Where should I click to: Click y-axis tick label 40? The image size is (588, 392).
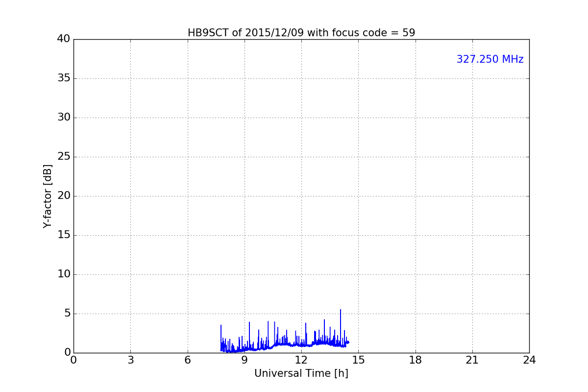tap(64, 39)
